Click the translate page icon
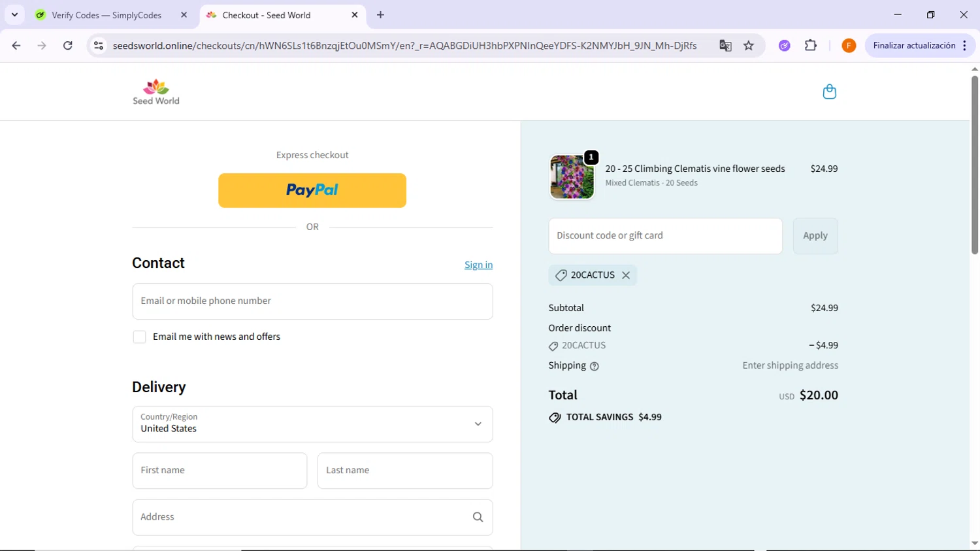This screenshot has height=551, width=980. (725, 46)
